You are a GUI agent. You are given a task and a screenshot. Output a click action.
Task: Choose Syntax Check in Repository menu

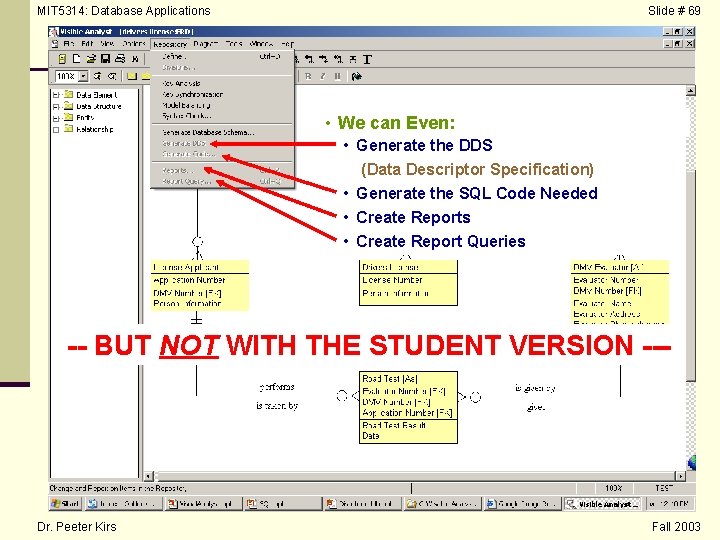(x=222, y=116)
